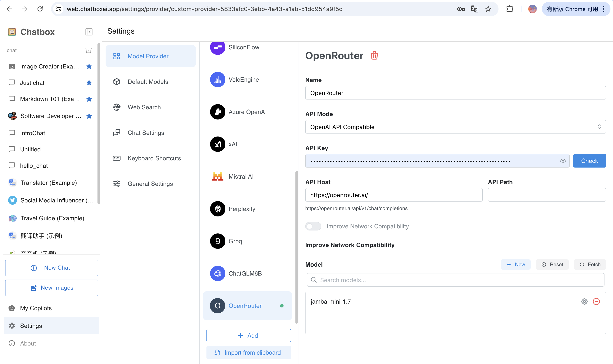Enable Improve Network Compatibility switch

pyautogui.click(x=313, y=226)
